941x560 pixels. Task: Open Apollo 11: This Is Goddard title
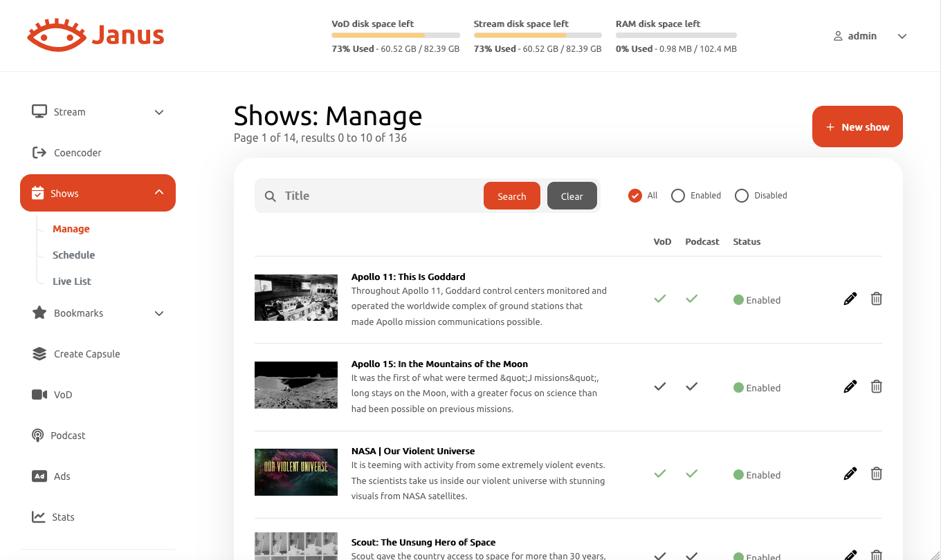coord(408,277)
